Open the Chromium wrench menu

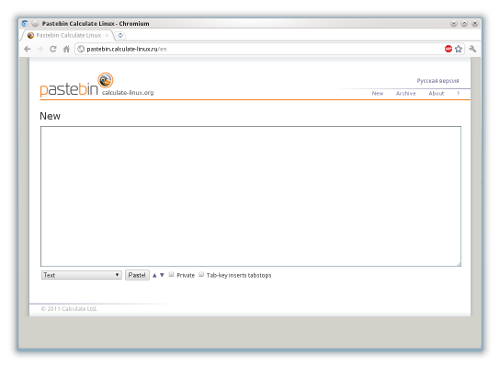coord(472,49)
